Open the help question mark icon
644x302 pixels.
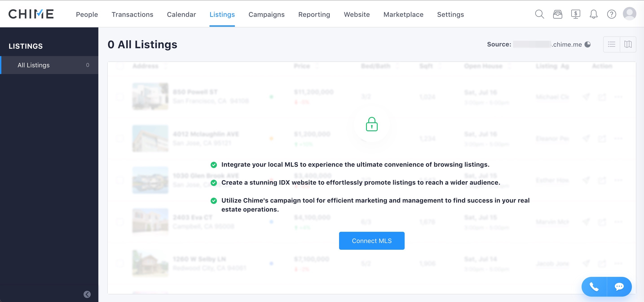click(x=611, y=14)
